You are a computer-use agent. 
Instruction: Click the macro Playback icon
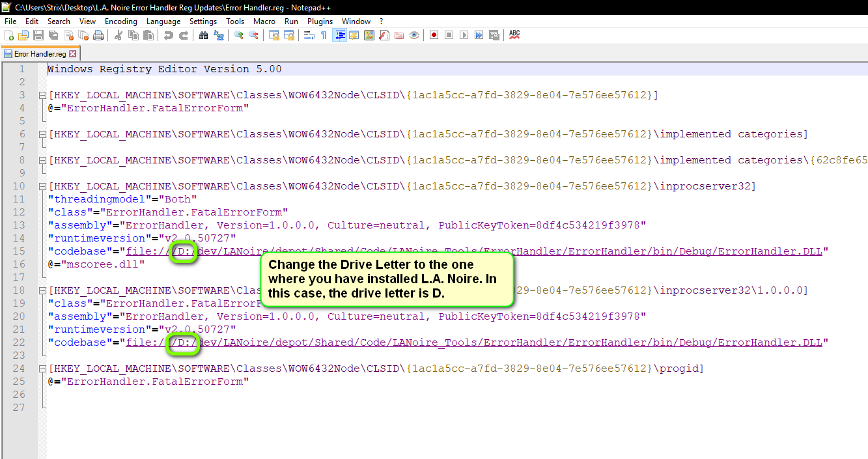(464, 35)
